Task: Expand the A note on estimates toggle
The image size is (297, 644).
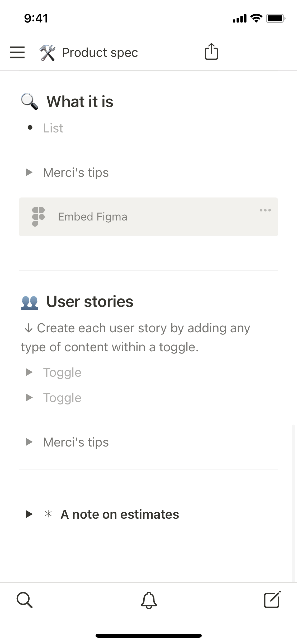Action: (x=29, y=514)
